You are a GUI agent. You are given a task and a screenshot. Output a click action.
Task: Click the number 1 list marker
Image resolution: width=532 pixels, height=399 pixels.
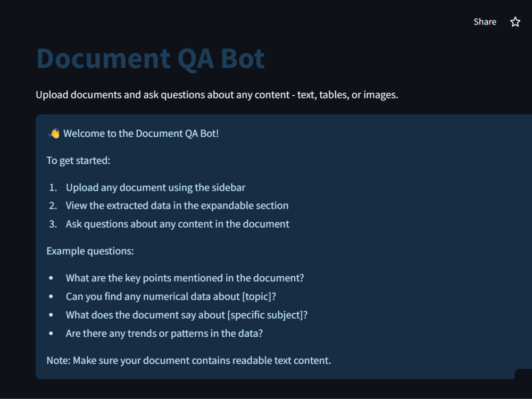tap(53, 187)
